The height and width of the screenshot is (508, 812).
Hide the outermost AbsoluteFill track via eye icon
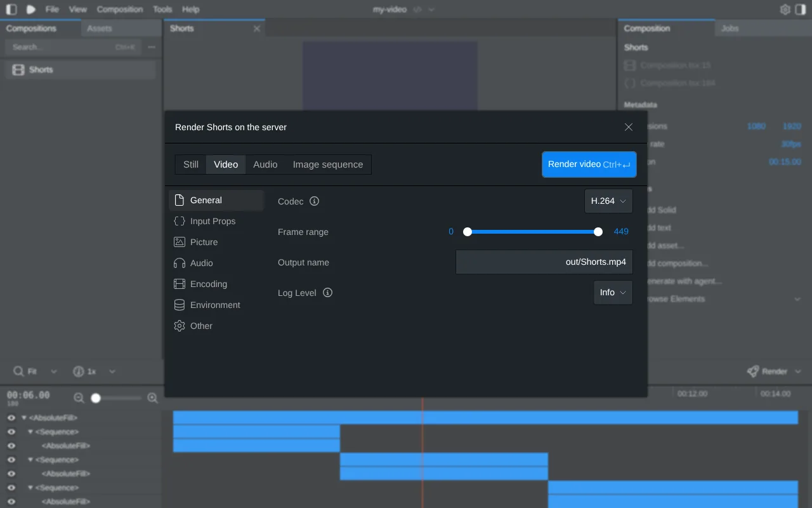[11, 418]
